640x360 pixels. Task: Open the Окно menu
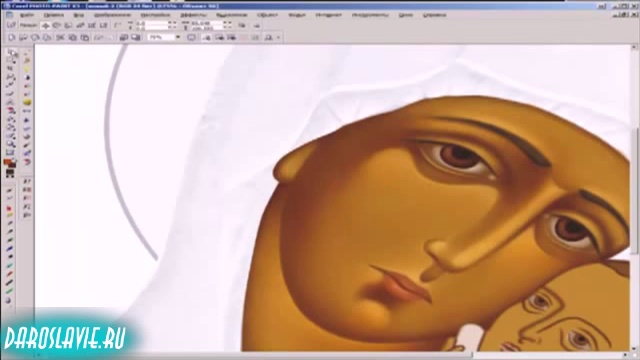tap(406, 15)
